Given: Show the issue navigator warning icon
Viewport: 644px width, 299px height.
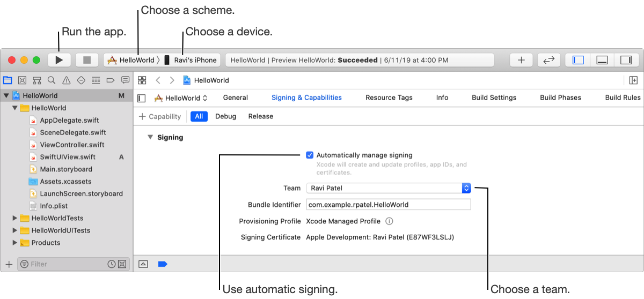Looking at the screenshot, I should pos(67,80).
